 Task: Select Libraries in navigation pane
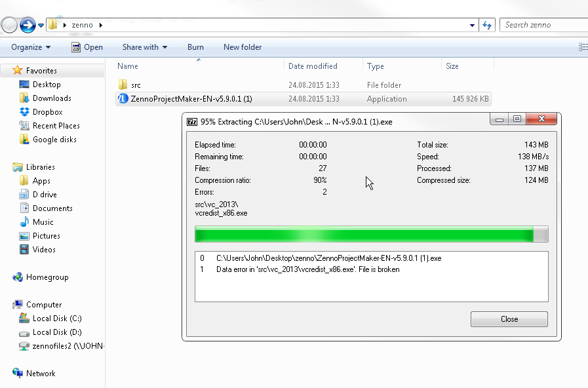pos(41,167)
